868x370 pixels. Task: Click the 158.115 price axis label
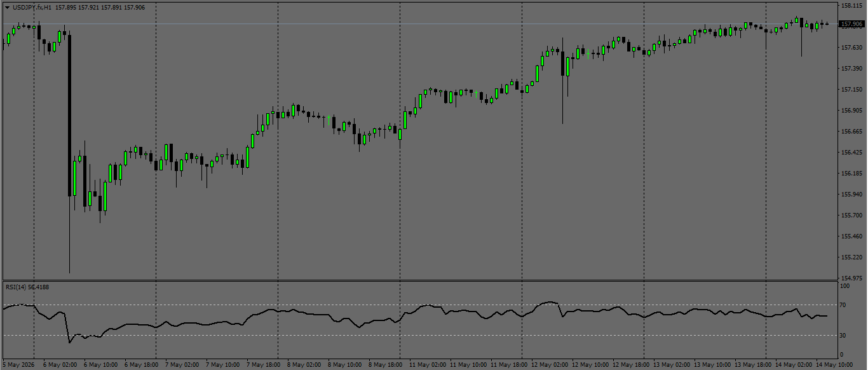coord(851,6)
